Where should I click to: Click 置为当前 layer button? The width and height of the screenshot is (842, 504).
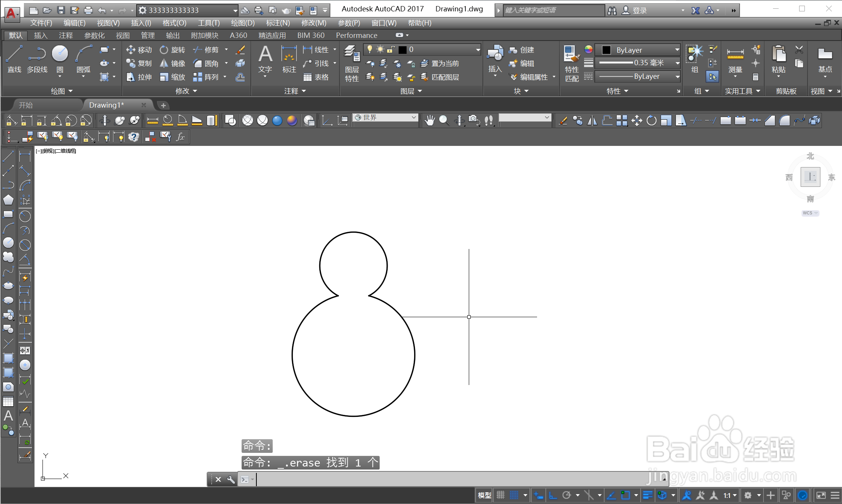click(440, 63)
